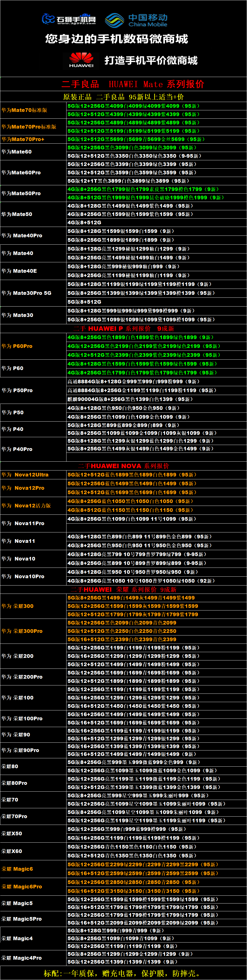Select the 华为 Nova10Pro model cell
The image size is (247, 980).
[x=34, y=576]
